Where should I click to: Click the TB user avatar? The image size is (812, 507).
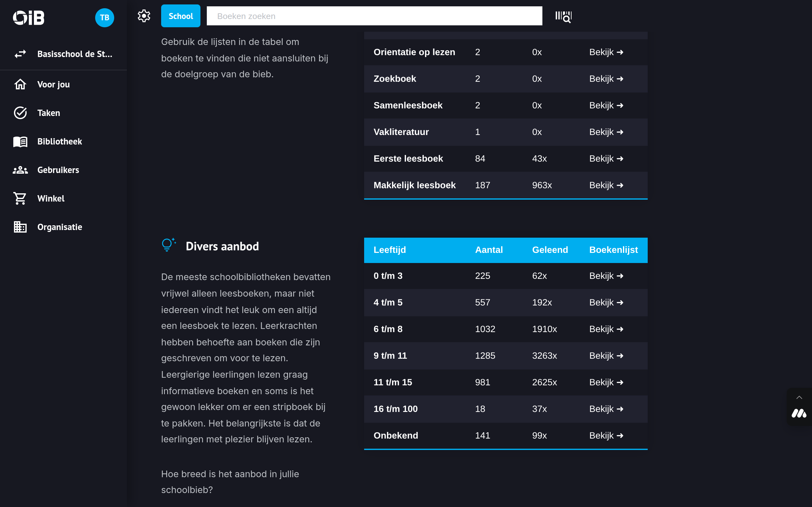click(104, 17)
